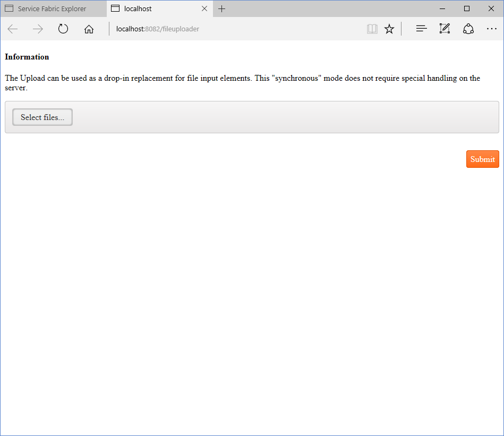This screenshot has height=436, width=504.
Task: Open the More actions ellipsis menu
Action: tap(491, 29)
